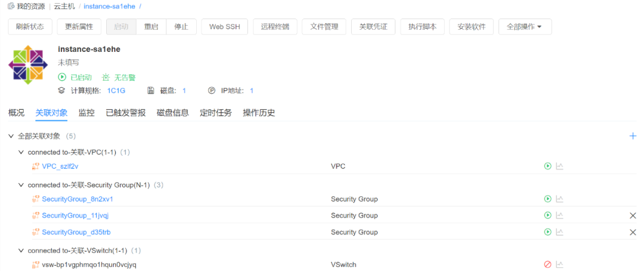Screen dimensions: 644x271
Task: Click the 关联凭证 button
Action: coord(373,27)
